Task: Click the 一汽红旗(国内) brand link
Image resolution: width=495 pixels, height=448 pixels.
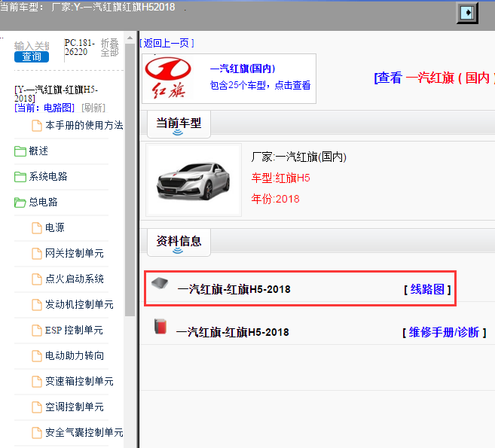Action: pyautogui.click(x=243, y=69)
